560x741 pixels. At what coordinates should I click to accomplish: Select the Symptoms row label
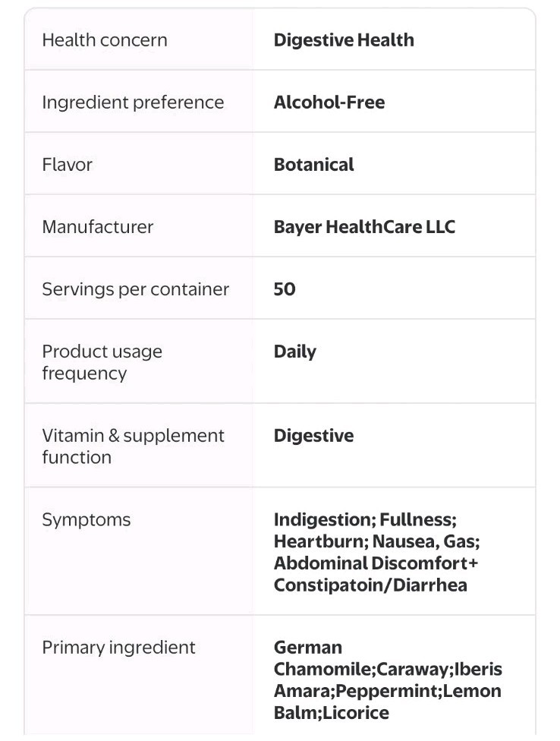[87, 520]
